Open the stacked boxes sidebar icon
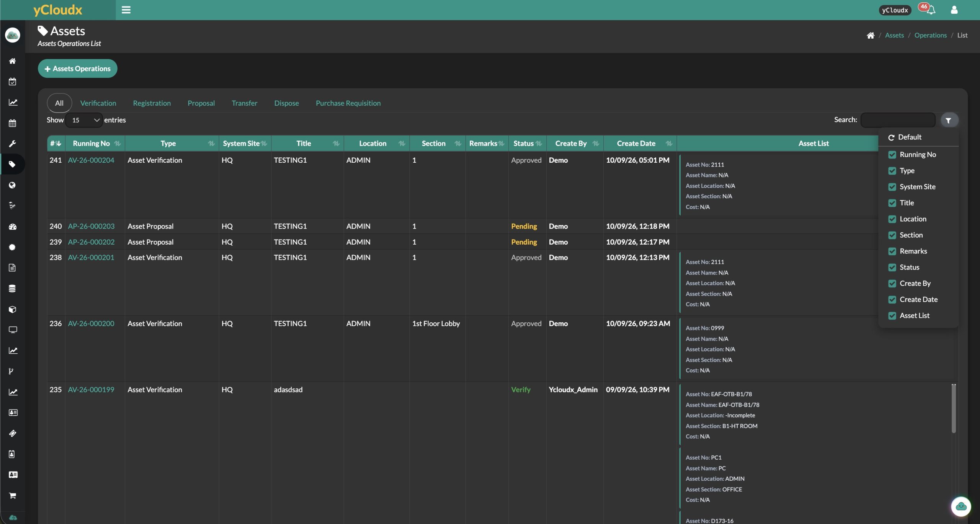 tap(13, 206)
